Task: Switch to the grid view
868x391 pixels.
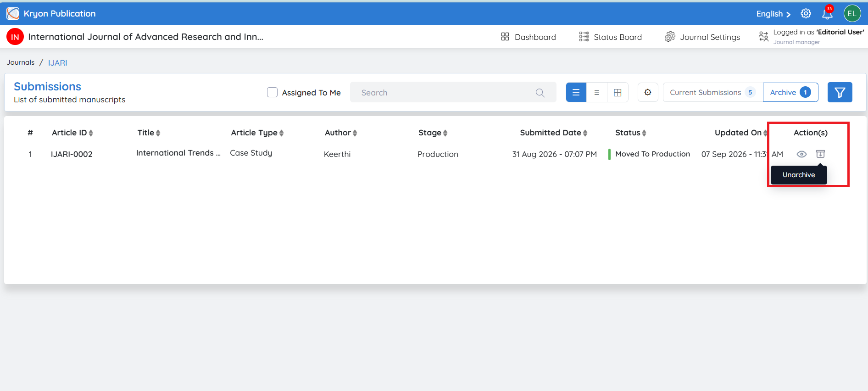Action: (x=618, y=93)
